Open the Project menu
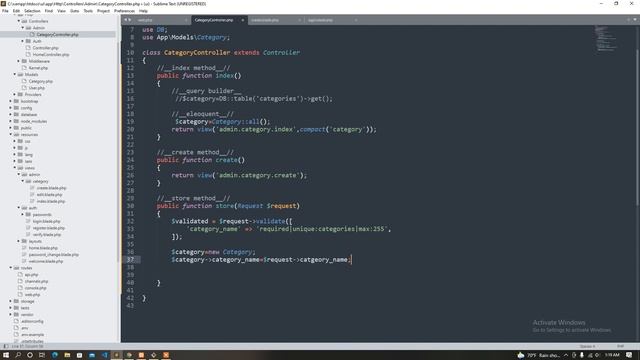 [103, 11]
